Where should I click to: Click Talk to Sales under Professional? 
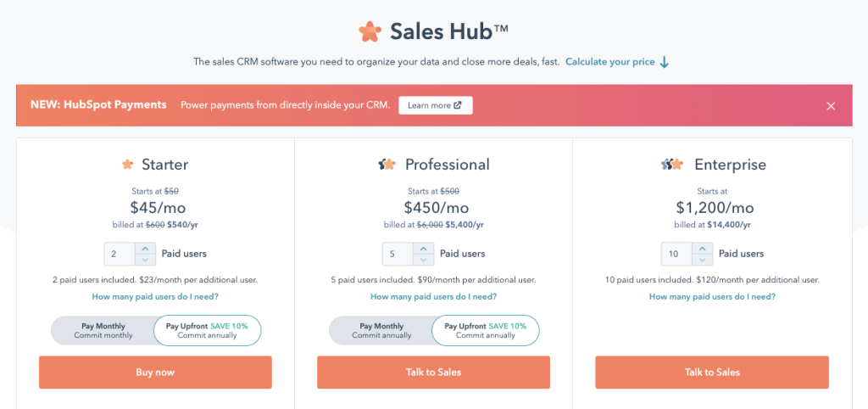433,373
